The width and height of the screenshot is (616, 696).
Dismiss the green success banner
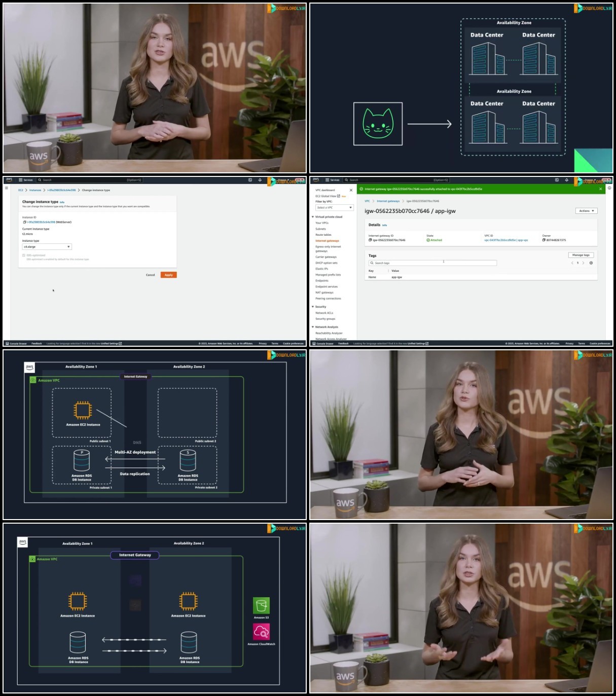tap(601, 189)
